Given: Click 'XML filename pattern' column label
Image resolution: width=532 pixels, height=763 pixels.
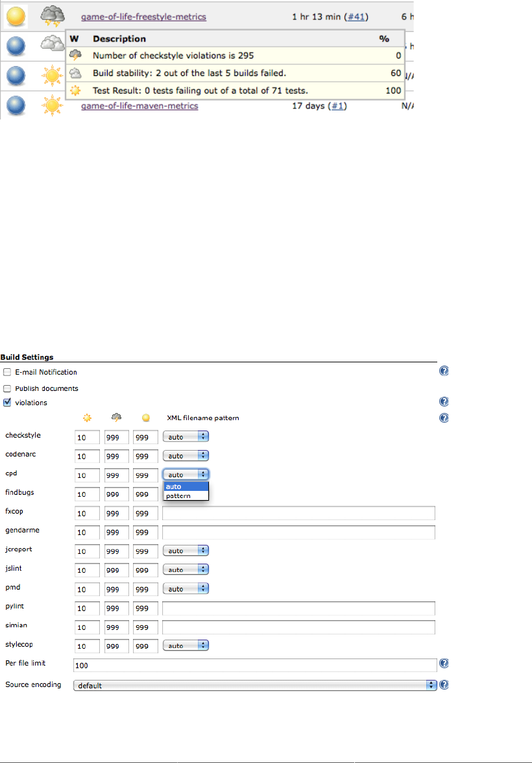Looking at the screenshot, I should 203,418.
